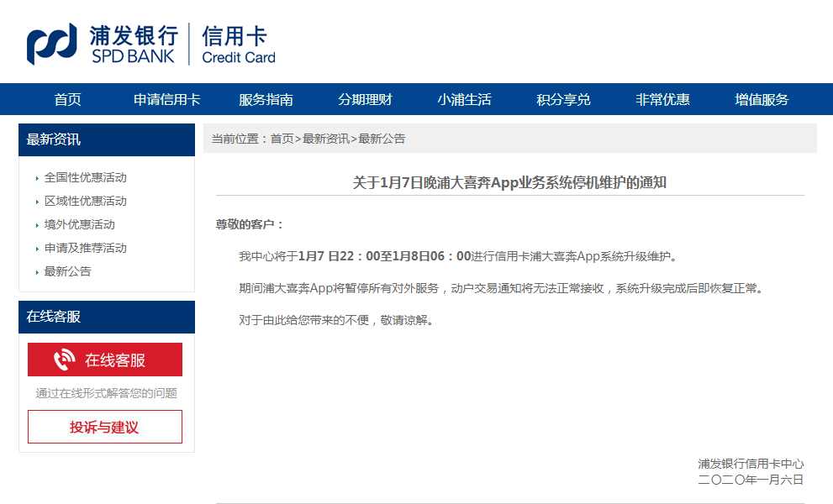Click the 浦发银行 SPD BANK logo text

[134, 45]
